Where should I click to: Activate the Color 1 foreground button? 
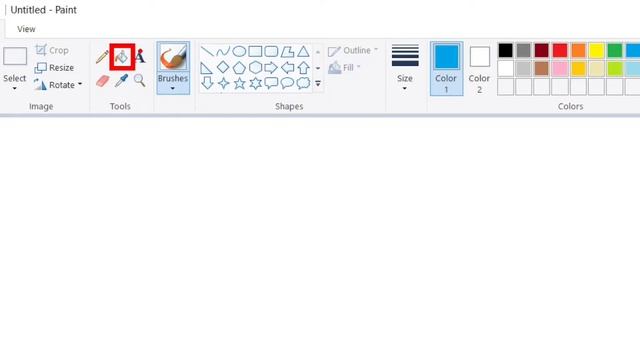[x=446, y=68]
